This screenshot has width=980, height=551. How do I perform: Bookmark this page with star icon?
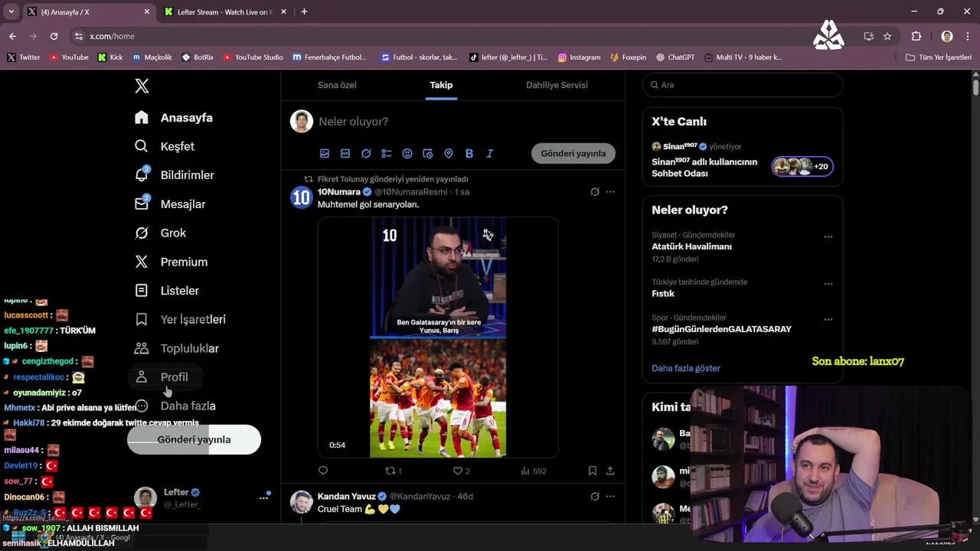tap(887, 36)
